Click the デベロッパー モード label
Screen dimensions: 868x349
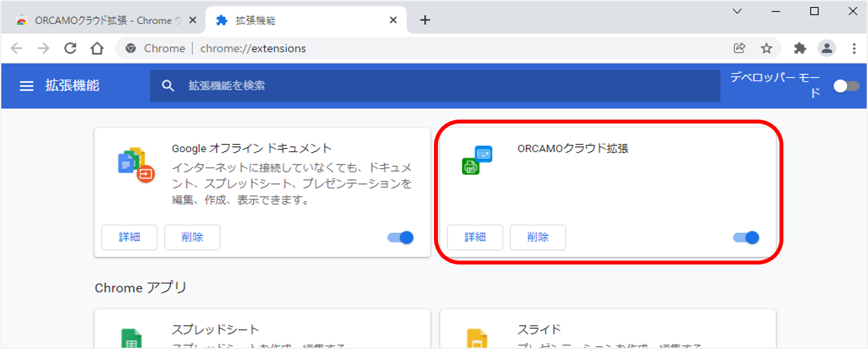776,85
